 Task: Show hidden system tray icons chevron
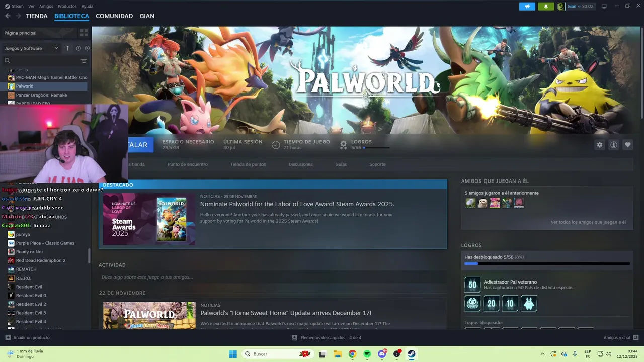542,354
